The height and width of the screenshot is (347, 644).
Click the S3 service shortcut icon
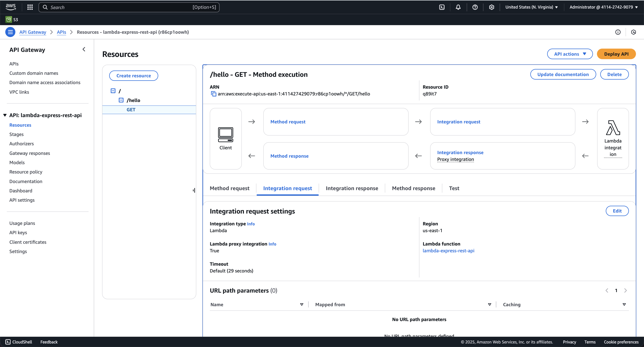tap(9, 19)
